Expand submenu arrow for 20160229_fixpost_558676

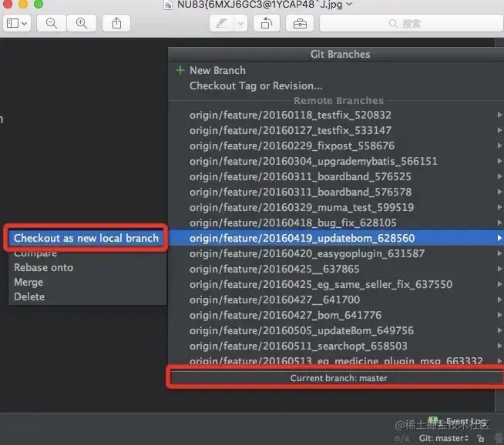pos(499,146)
